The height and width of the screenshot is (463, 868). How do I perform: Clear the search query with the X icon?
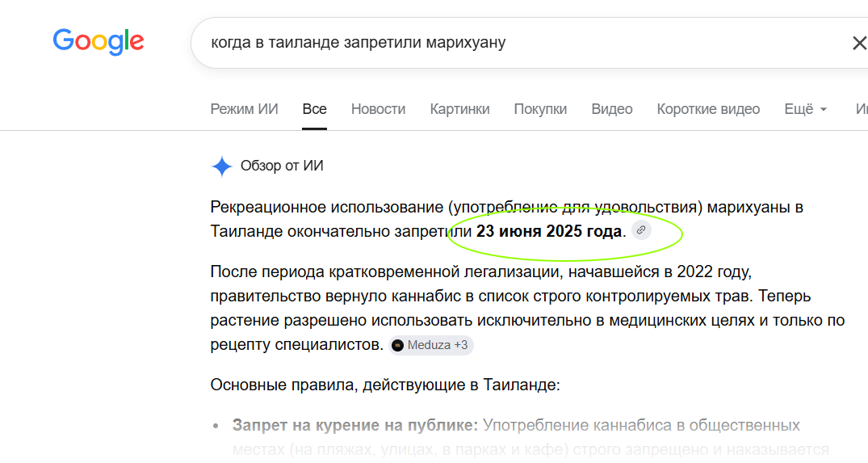pyautogui.click(x=859, y=43)
